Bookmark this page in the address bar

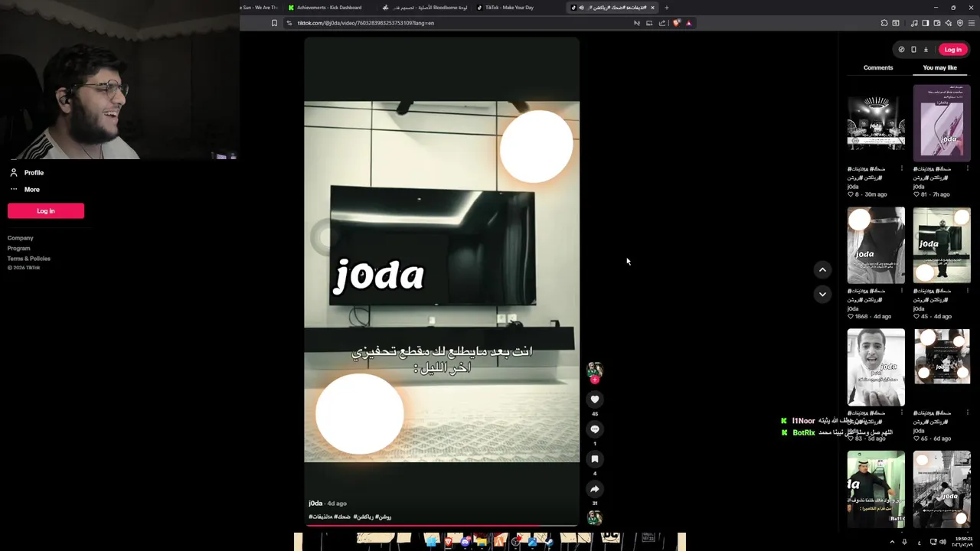click(x=274, y=23)
